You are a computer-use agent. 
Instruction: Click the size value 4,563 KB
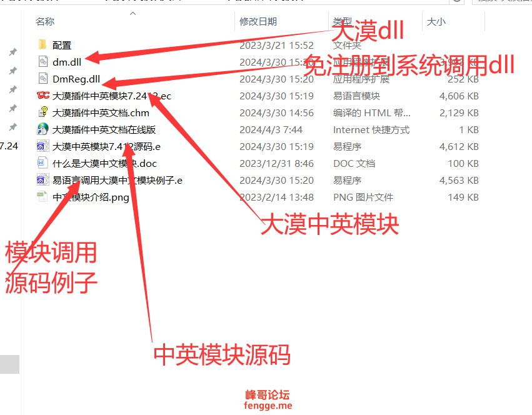[459, 180]
